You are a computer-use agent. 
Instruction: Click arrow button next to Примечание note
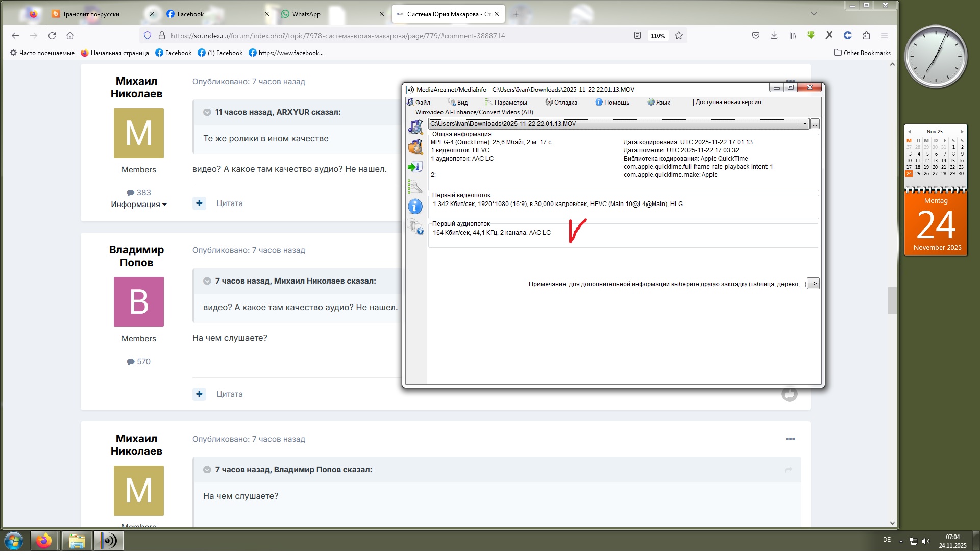click(x=813, y=284)
